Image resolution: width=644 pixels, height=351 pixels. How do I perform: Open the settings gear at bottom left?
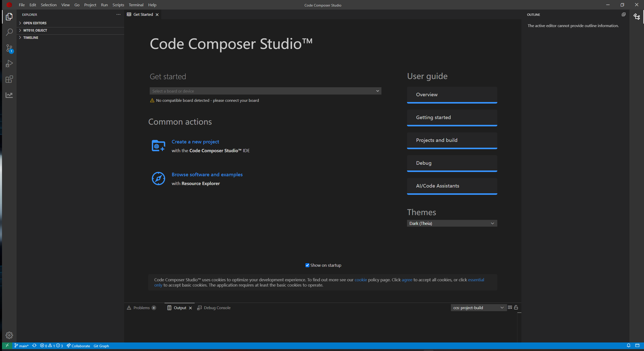click(9, 335)
